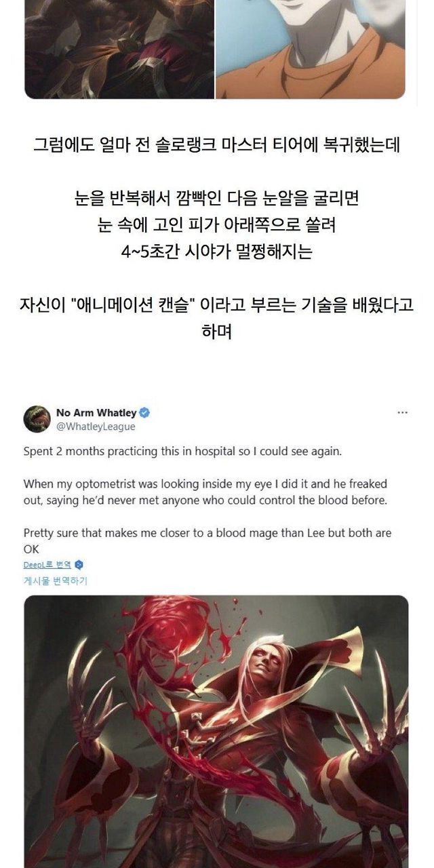Click the paragraph starting "Pretty sure that makes"

(x=208, y=540)
